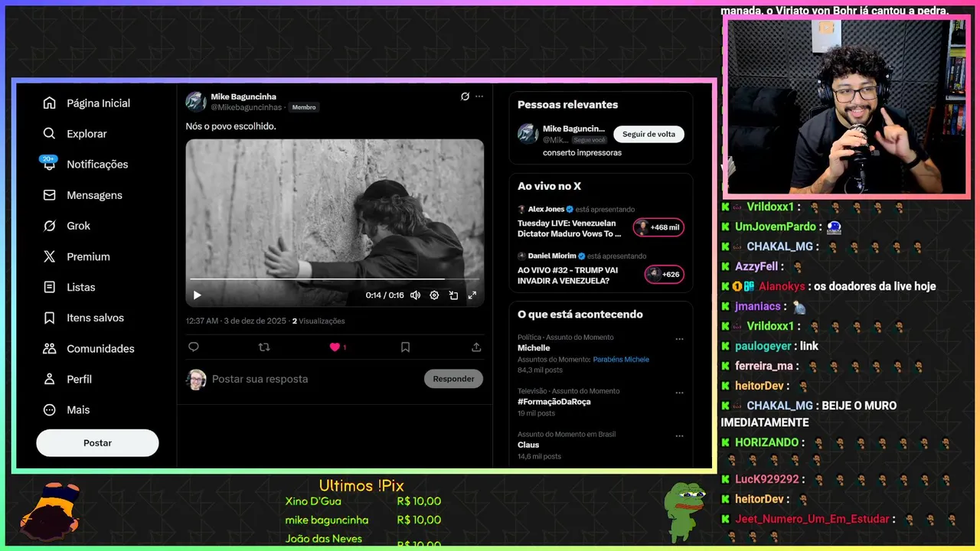Click the Parabéns Michele link
Screen dimensions: 980x551
coord(621,359)
